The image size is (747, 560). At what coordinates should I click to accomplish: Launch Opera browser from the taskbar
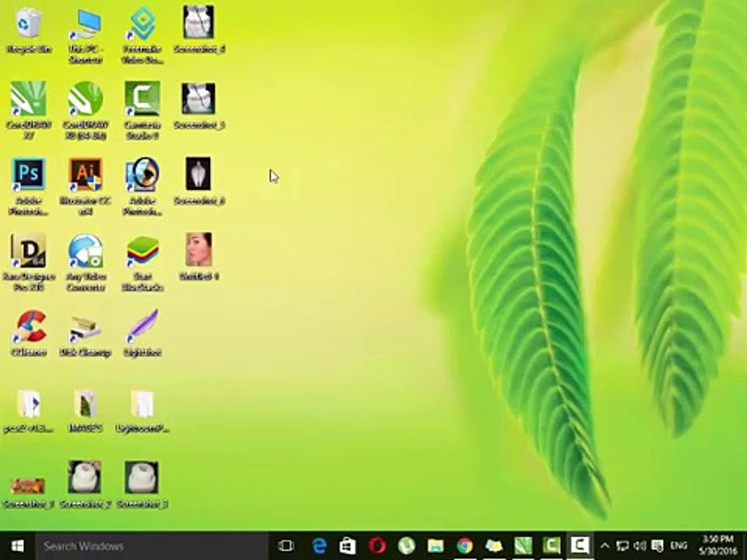[377, 545]
